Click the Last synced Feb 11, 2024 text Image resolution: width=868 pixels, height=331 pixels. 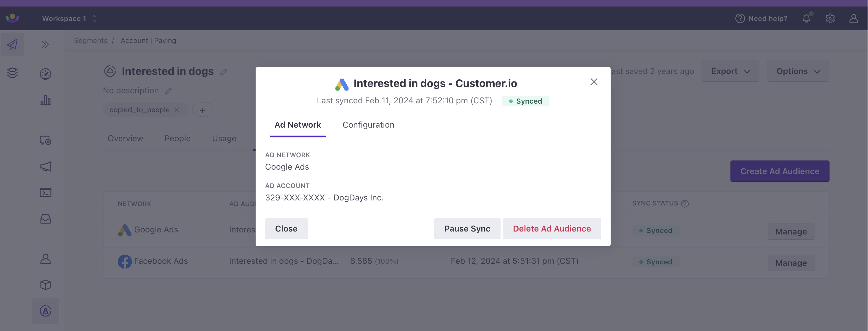pos(404,101)
